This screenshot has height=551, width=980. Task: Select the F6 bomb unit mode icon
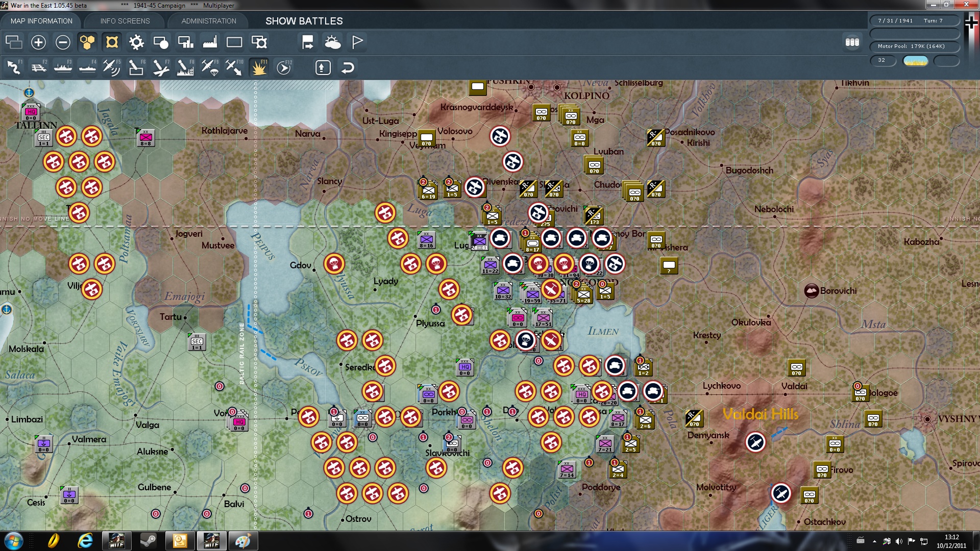pyautogui.click(x=136, y=67)
